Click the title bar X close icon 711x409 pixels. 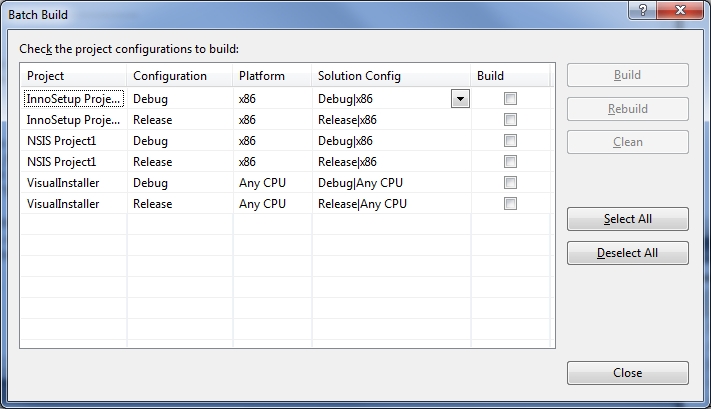[680, 10]
